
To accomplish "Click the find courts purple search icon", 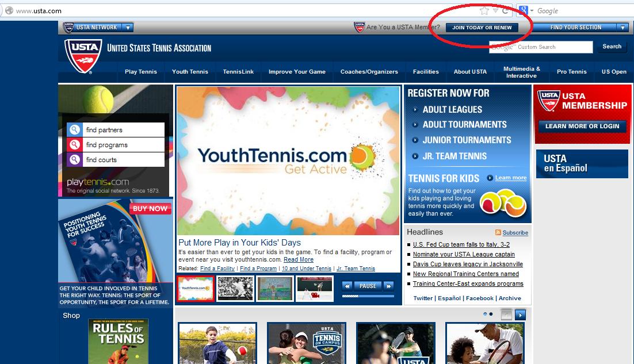I will 74,160.
